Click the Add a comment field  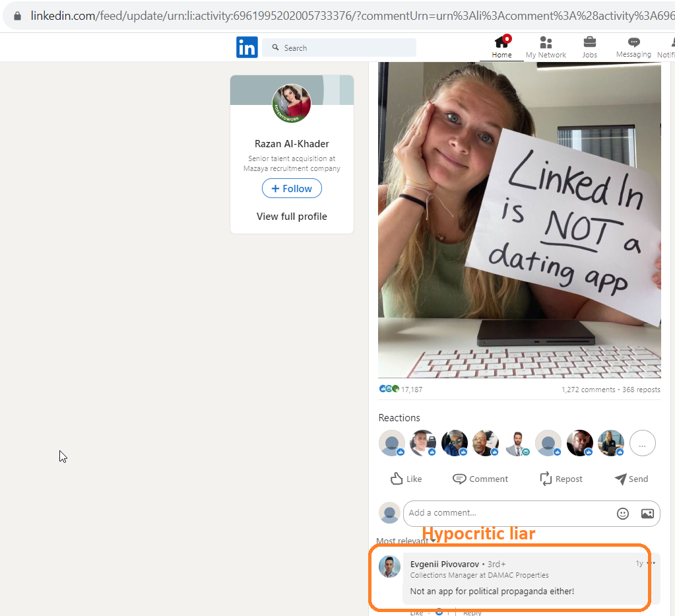pyautogui.click(x=531, y=514)
